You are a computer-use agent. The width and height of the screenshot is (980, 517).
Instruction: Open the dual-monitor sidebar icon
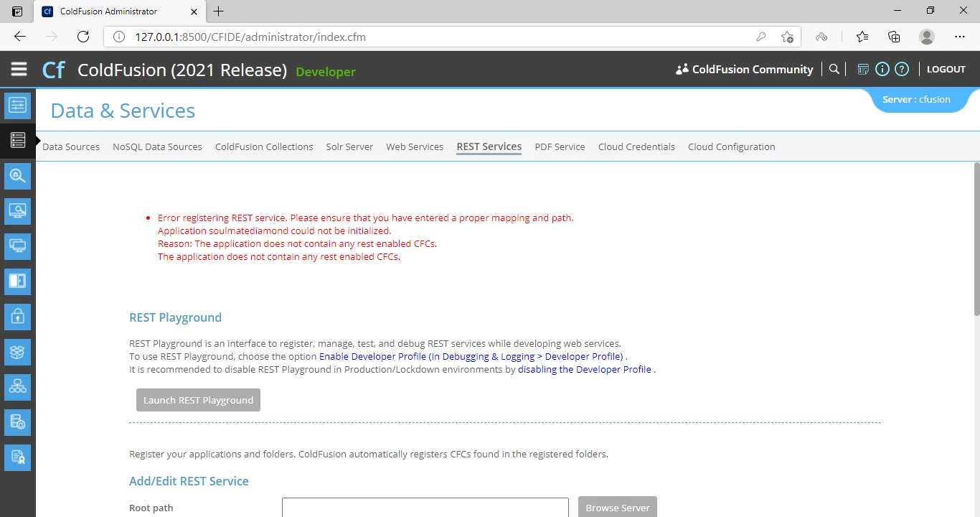(17, 246)
